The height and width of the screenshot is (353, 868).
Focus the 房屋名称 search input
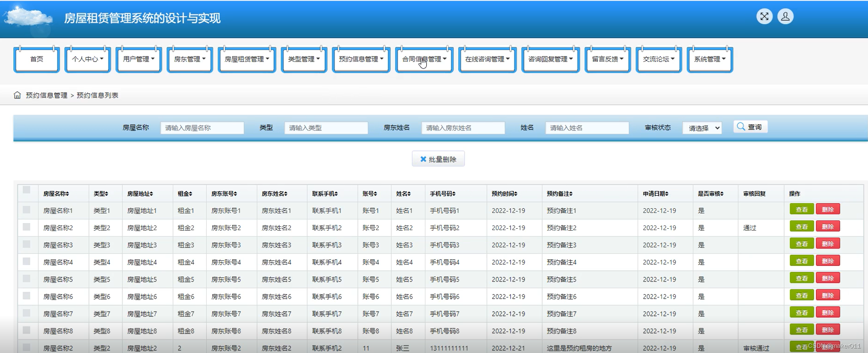click(x=202, y=128)
